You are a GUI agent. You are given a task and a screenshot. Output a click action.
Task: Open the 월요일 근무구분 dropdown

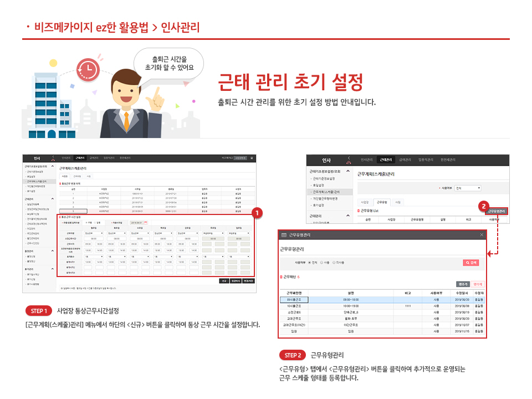[x=94, y=233]
